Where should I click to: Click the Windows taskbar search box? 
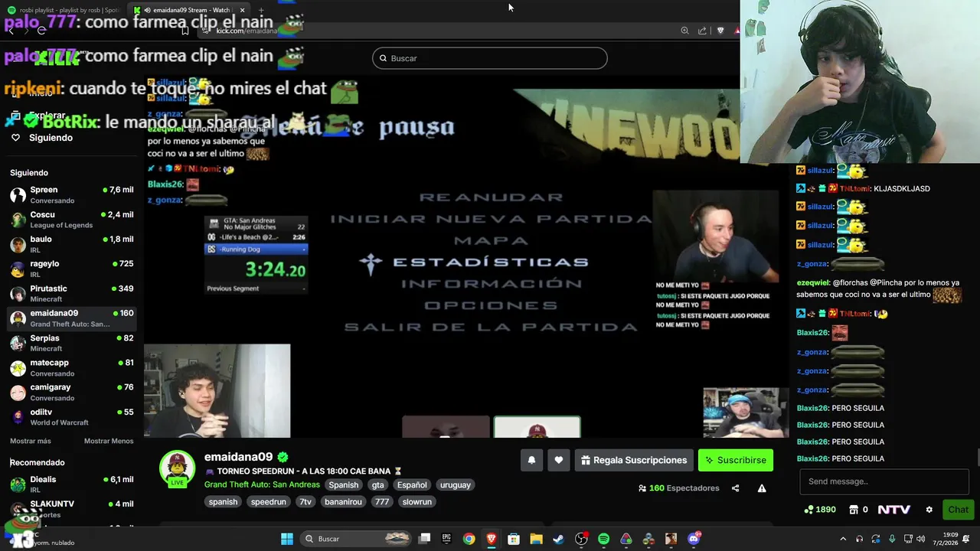tap(356, 539)
